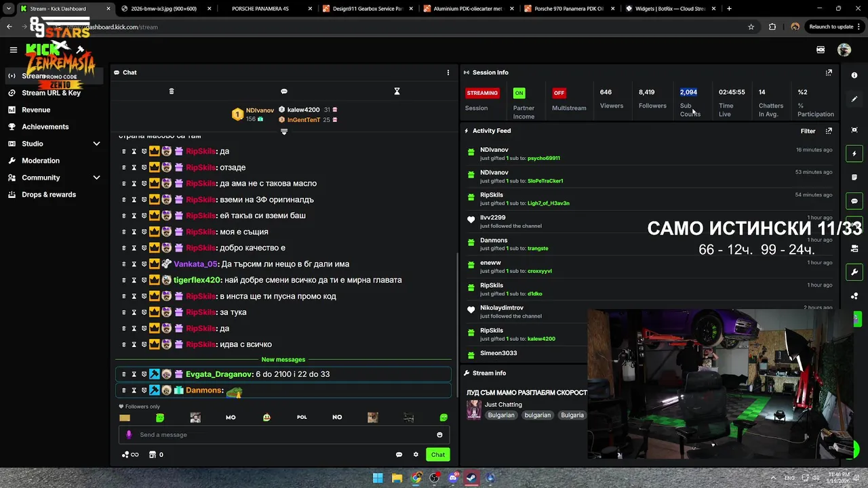
Task: Toggle the wrench widget in the right sidebar
Action: tap(854, 272)
